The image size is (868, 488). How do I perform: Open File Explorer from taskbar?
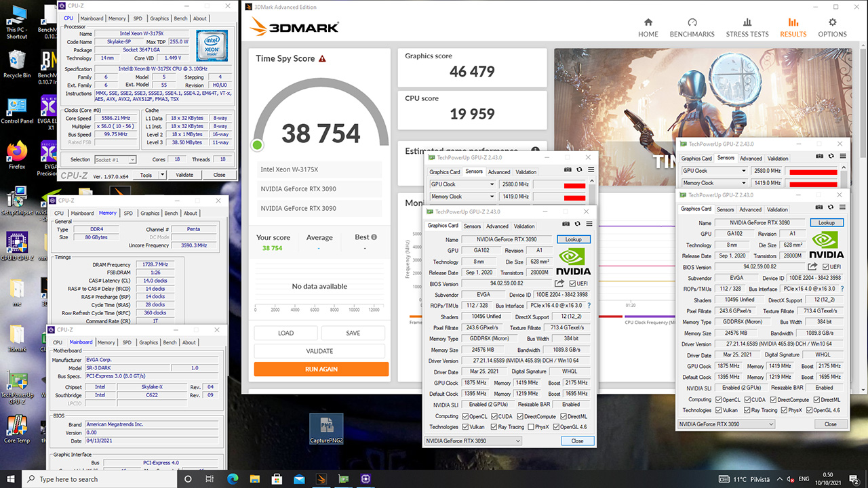(256, 479)
